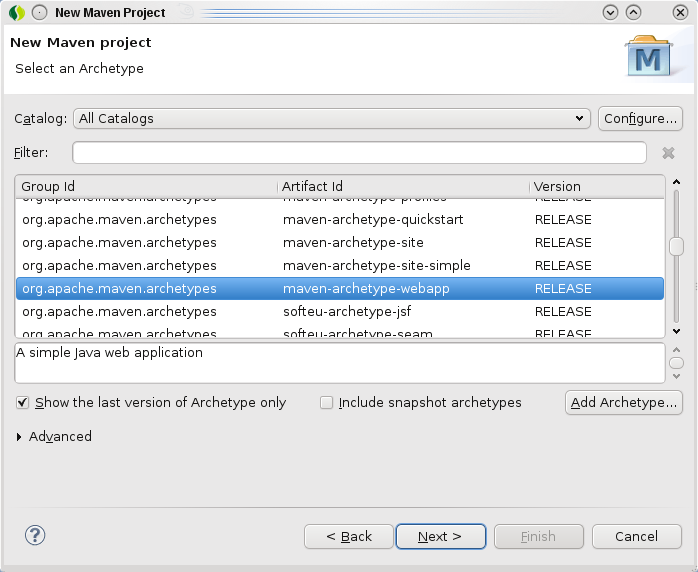The width and height of the screenshot is (698, 572).
Task: Click the Add Archetype... button
Action: (x=624, y=403)
